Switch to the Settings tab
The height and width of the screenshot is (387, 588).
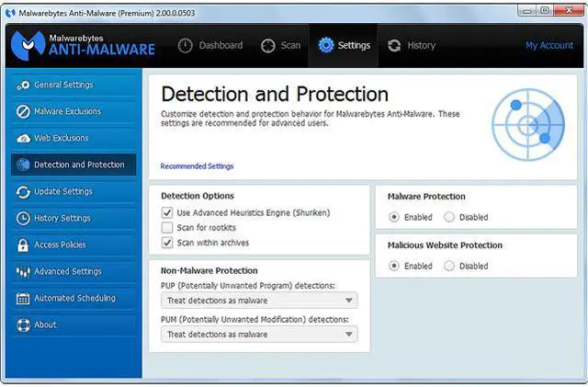(x=344, y=45)
